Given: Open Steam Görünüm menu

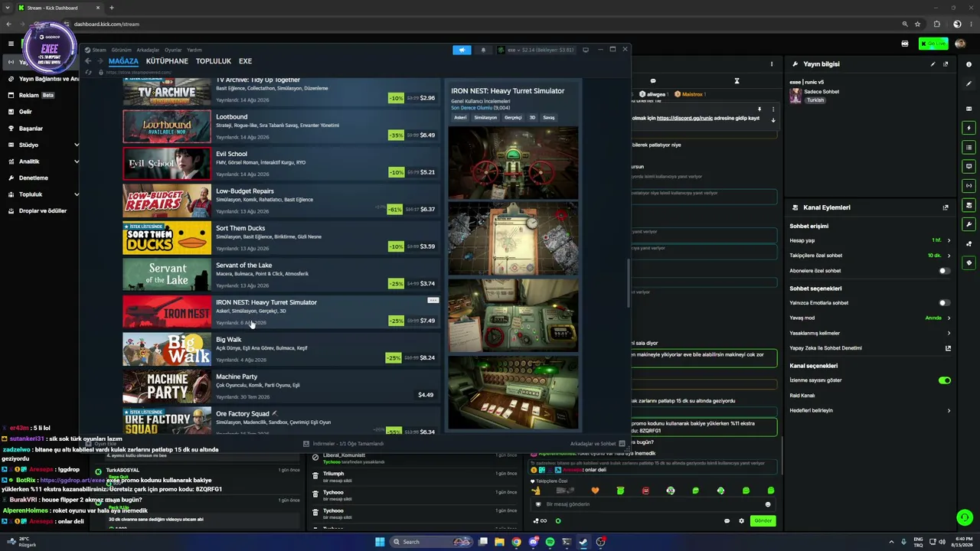Looking at the screenshot, I should 122,51.
